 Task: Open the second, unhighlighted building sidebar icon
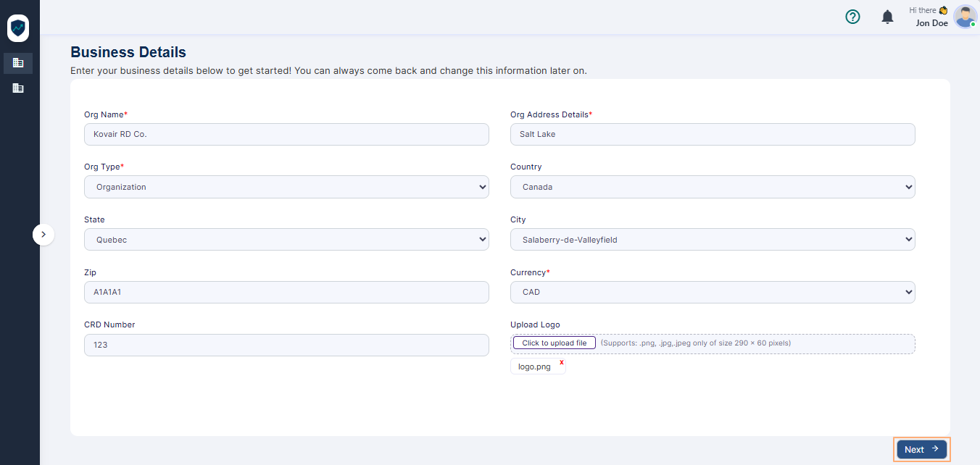pyautogui.click(x=18, y=88)
